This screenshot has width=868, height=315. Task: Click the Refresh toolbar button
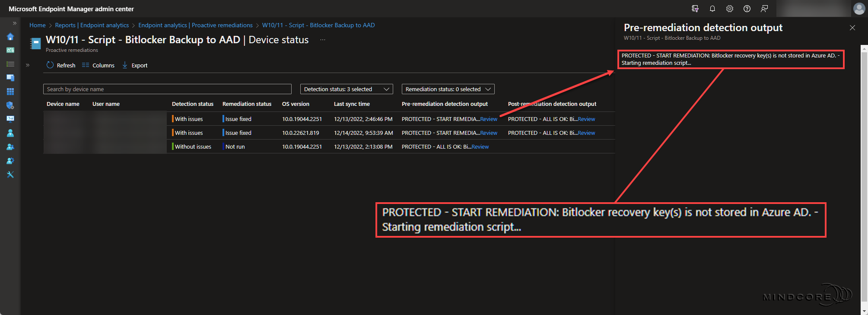click(61, 65)
